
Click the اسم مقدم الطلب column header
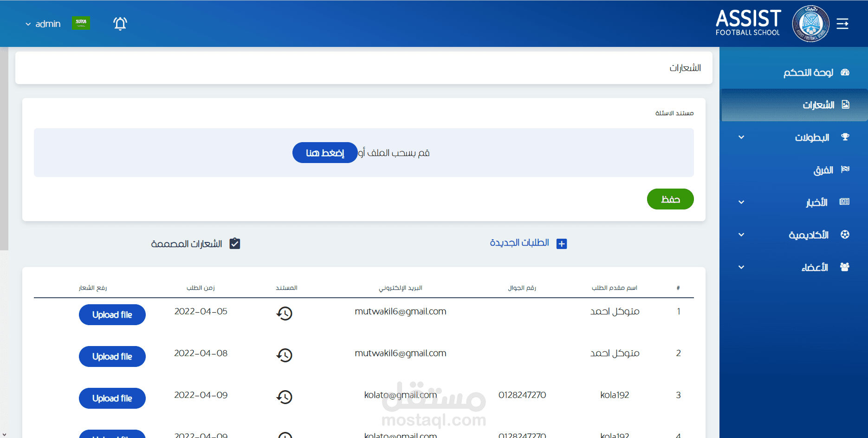coord(615,288)
